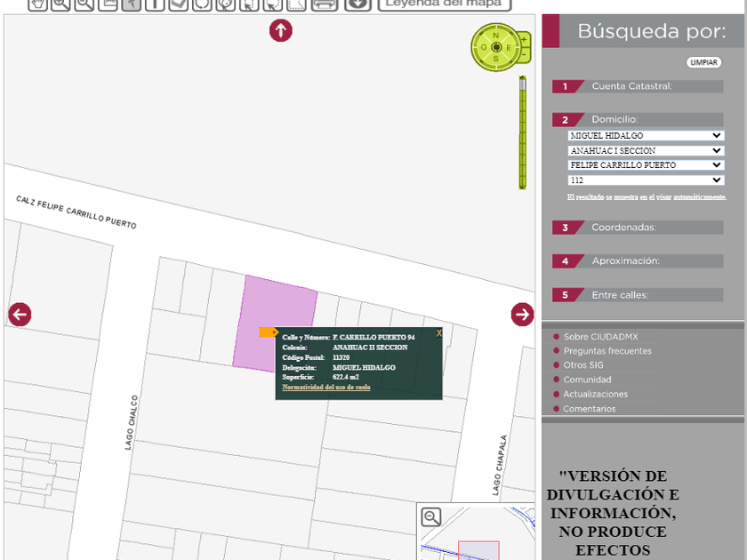The width and height of the screenshot is (747, 560).
Task: Click N on the compass
Action: [x=496, y=36]
